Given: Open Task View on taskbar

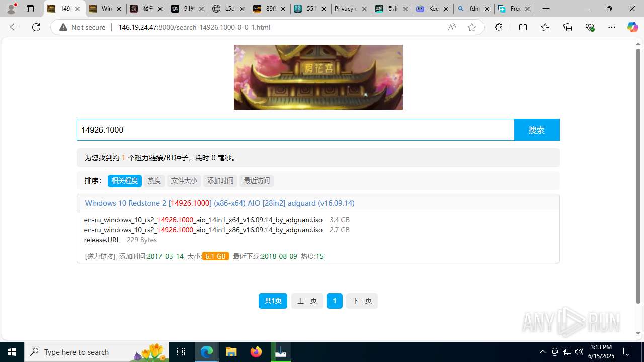Looking at the screenshot, I should click(181, 352).
